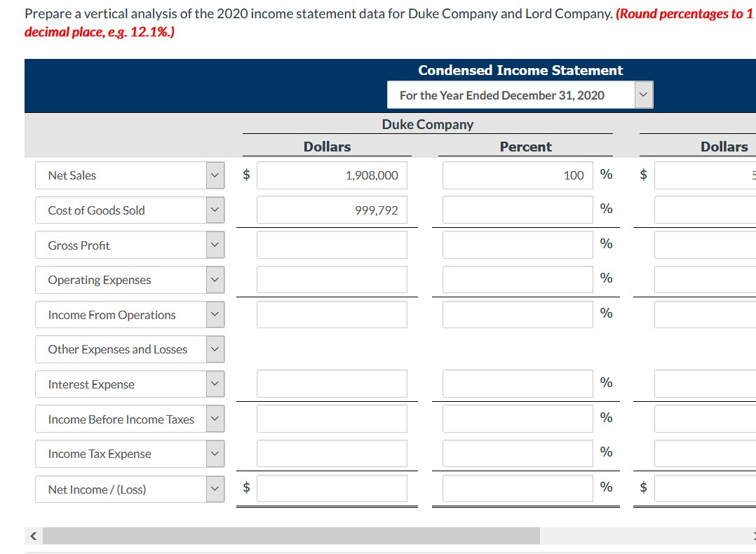Image resolution: width=756 pixels, height=554 pixels.
Task: Select the 100 percent field for Net Sales
Action: (x=517, y=175)
